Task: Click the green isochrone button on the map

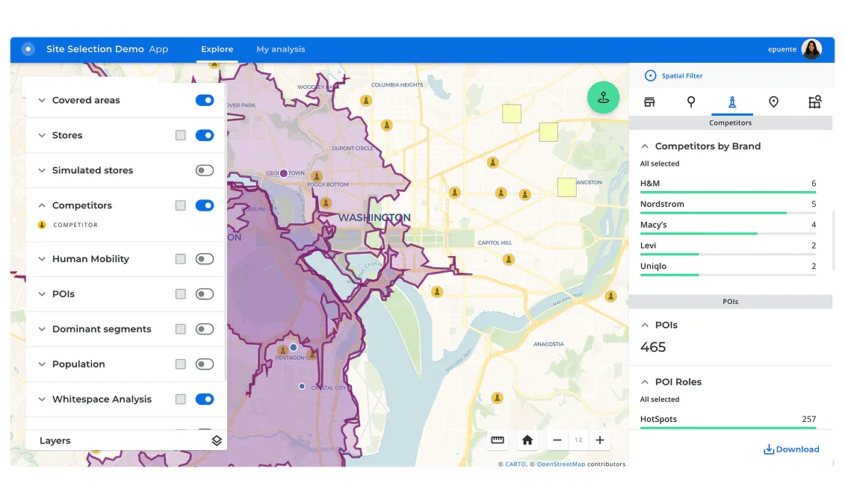Action: [603, 97]
